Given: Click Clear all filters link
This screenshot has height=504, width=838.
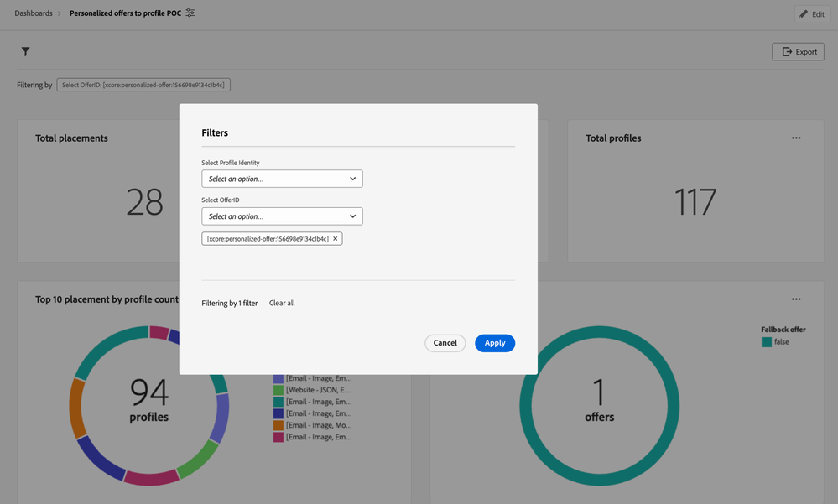Looking at the screenshot, I should point(282,304).
